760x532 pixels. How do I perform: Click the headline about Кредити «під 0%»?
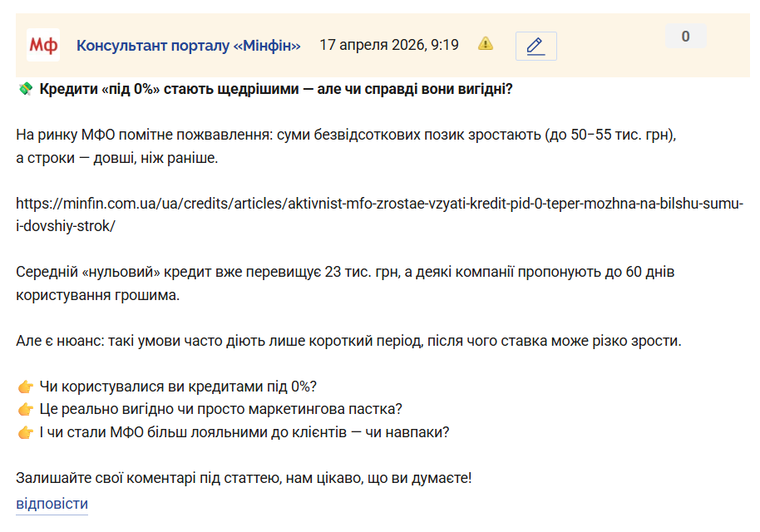pos(276,88)
